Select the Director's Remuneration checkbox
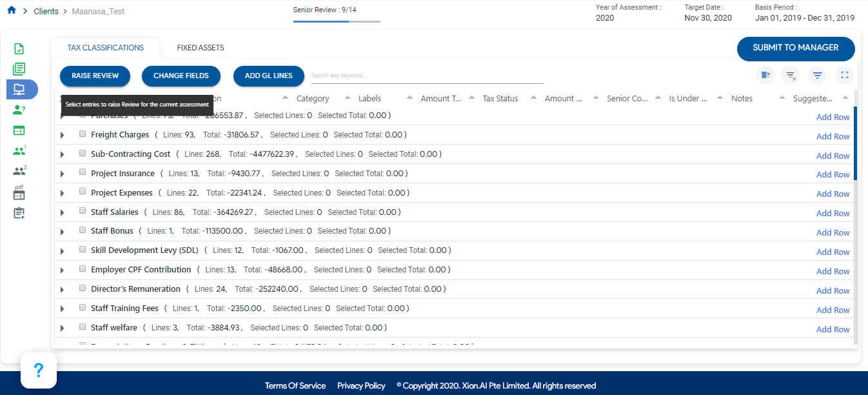This screenshot has width=868, height=395. pos(82,289)
